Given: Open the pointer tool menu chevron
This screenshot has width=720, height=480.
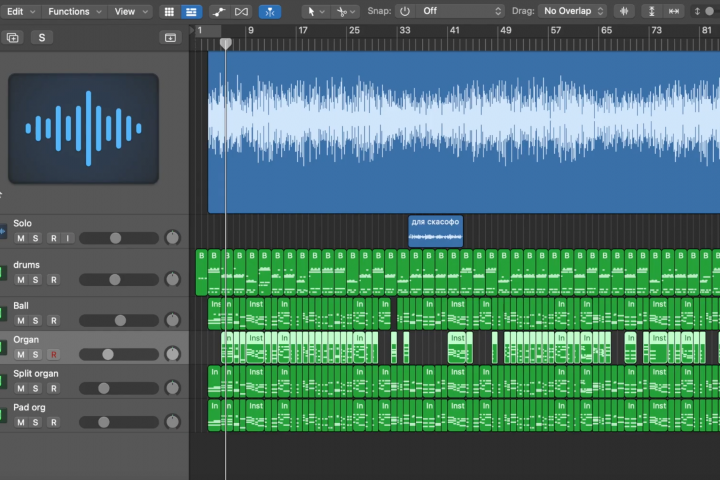Looking at the screenshot, I should click(322, 12).
